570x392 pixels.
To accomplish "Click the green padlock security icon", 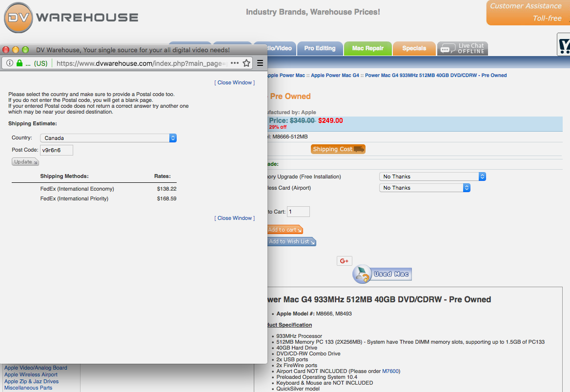I will pos(20,63).
